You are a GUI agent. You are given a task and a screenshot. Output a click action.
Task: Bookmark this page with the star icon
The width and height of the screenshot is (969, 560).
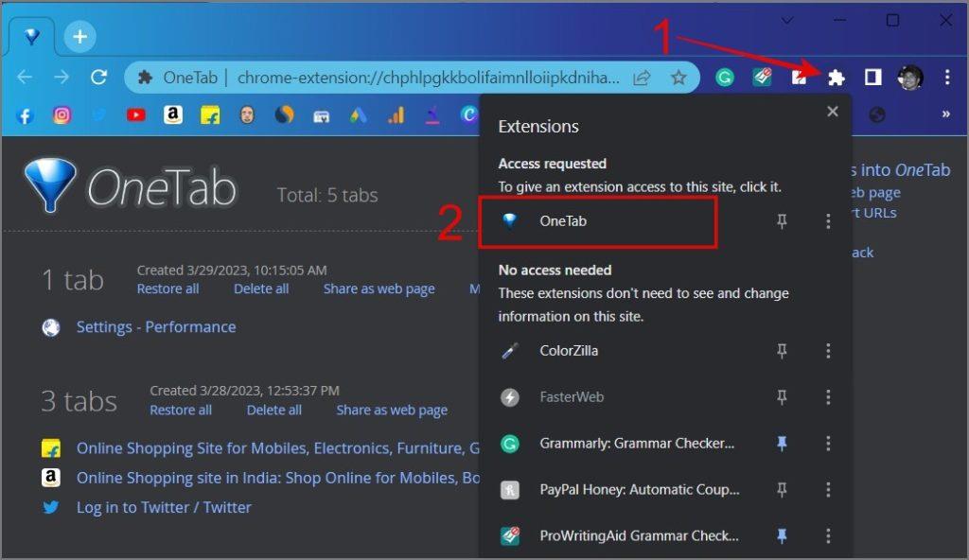678,78
